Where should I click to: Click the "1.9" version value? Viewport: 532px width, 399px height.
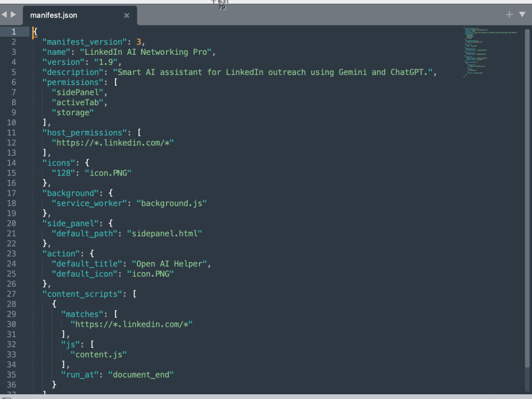click(105, 62)
